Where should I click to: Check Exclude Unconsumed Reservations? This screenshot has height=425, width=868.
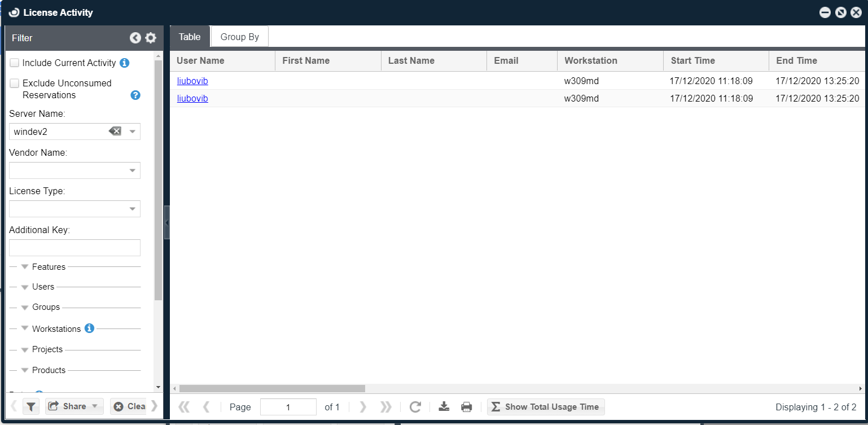pyautogui.click(x=14, y=83)
